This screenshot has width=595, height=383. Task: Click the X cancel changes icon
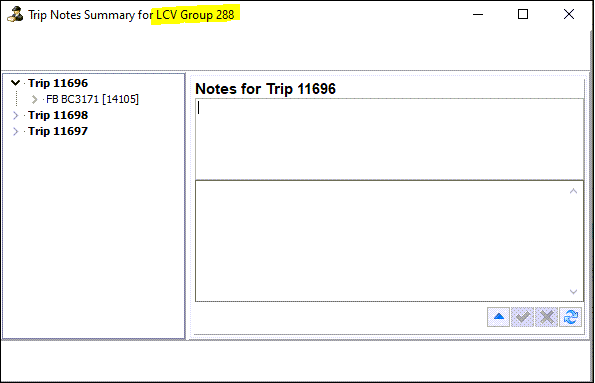(x=546, y=317)
